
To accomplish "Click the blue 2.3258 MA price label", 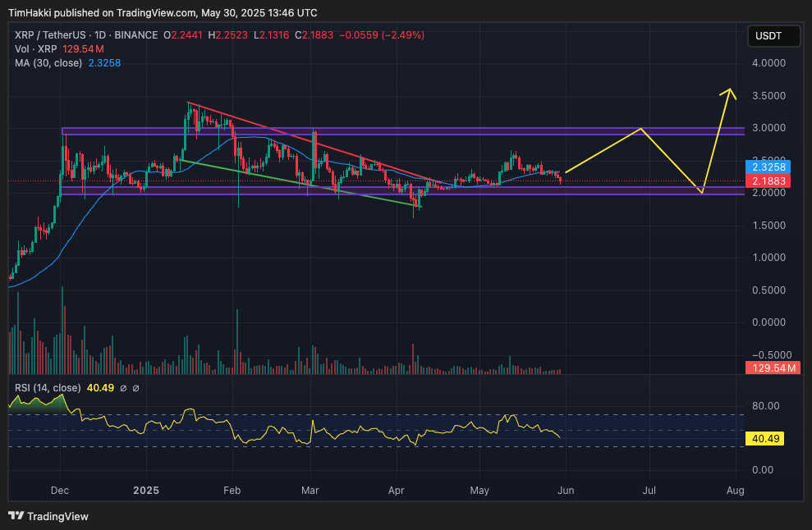I will [766, 167].
